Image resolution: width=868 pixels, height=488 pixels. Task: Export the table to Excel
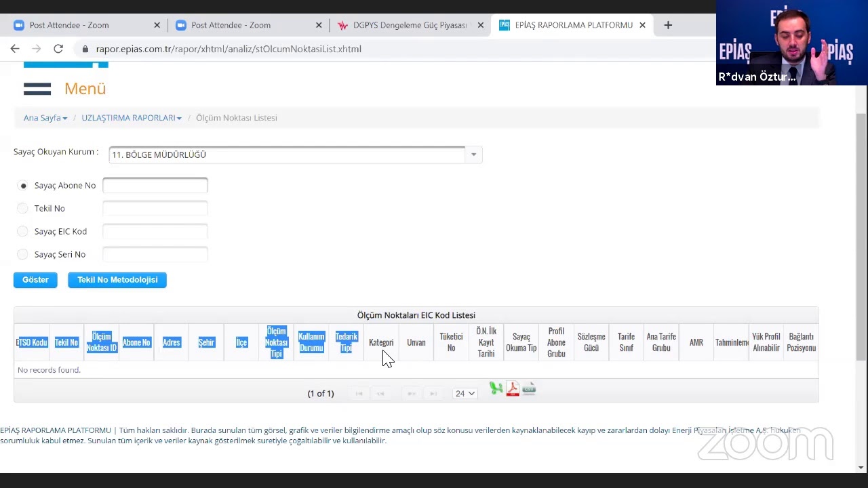tap(496, 388)
